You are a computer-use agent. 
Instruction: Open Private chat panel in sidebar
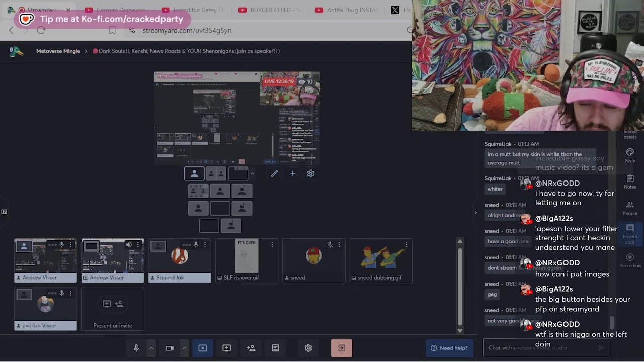click(x=630, y=235)
